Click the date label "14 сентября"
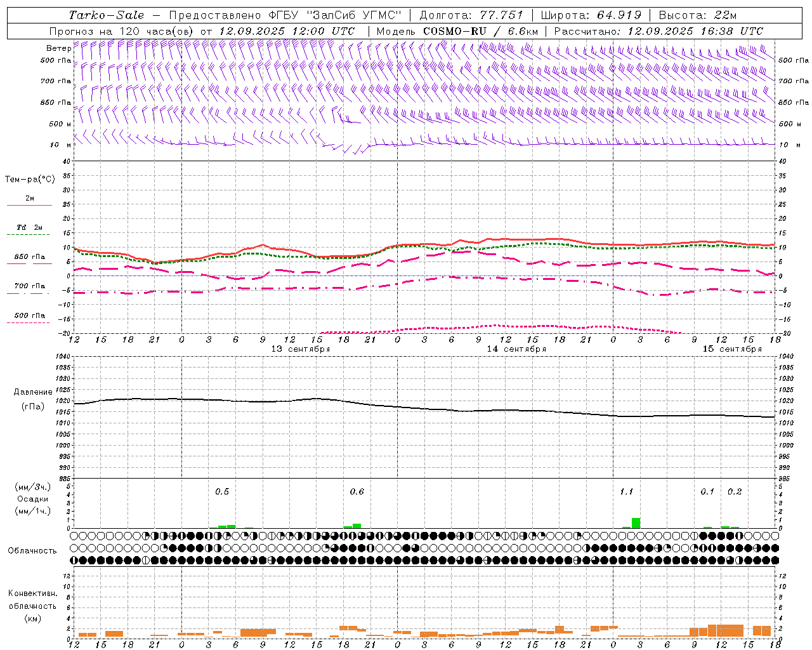 (x=516, y=349)
